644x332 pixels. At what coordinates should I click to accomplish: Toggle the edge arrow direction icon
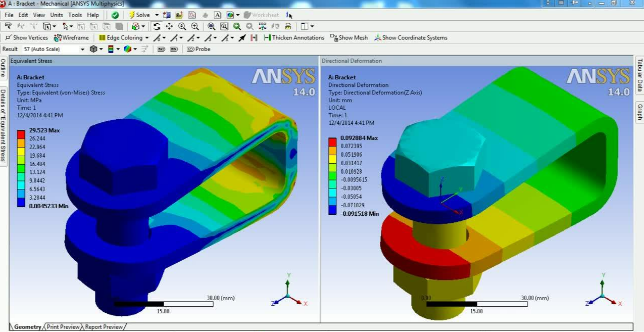coord(242,38)
